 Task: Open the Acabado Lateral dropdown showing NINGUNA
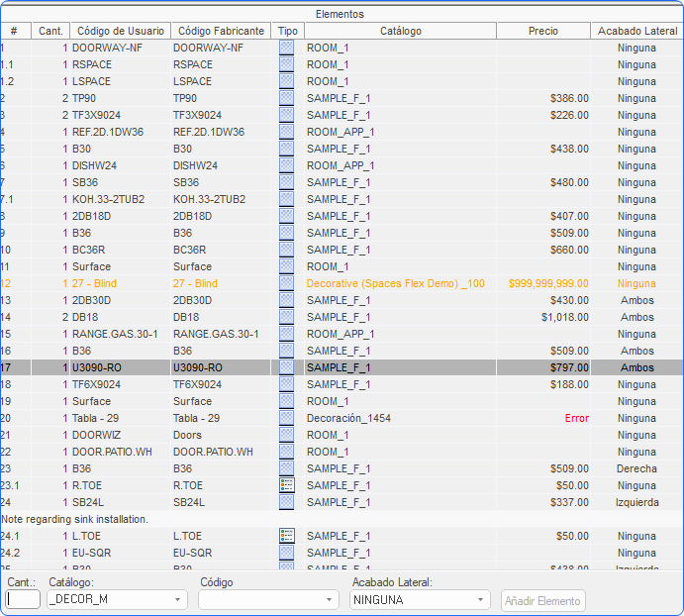pos(420,599)
